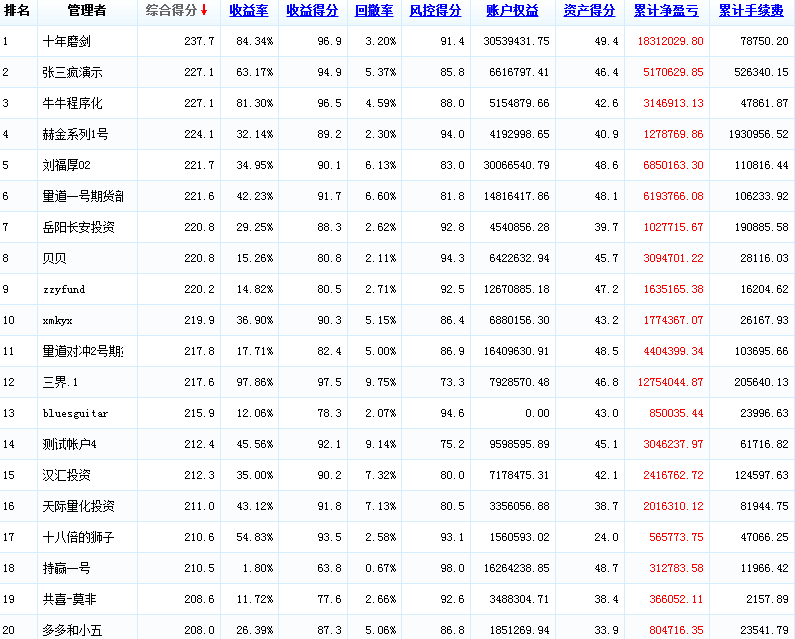This screenshot has height=639, width=795.
Task: Sort by 资产得分 column
Action: pyautogui.click(x=588, y=11)
